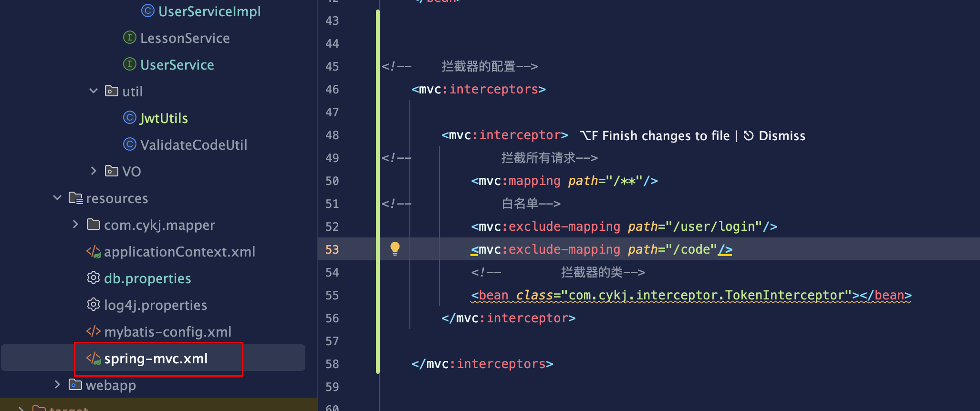
Task: Click the com.cykj.mapper folder icon
Action: pos(94,224)
